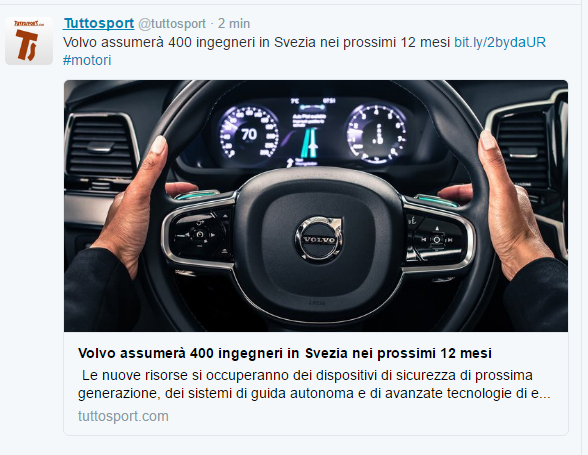Click the left air vent in photo

click(x=101, y=148)
